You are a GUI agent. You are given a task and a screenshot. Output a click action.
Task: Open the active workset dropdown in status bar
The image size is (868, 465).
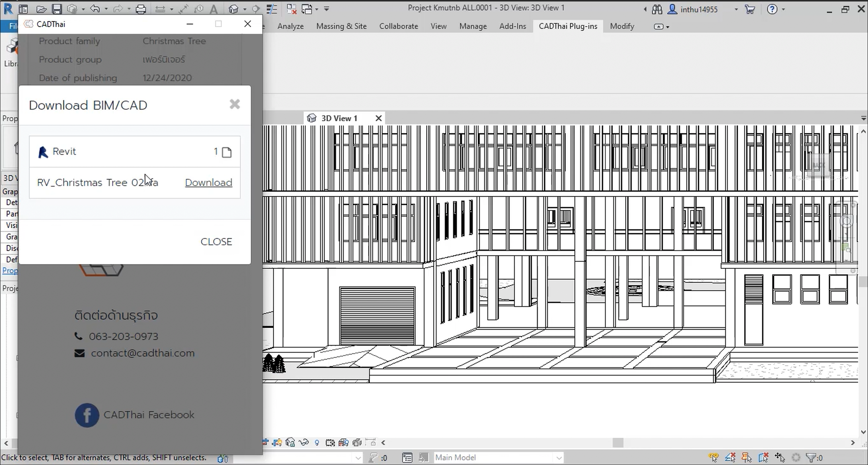tap(298, 458)
